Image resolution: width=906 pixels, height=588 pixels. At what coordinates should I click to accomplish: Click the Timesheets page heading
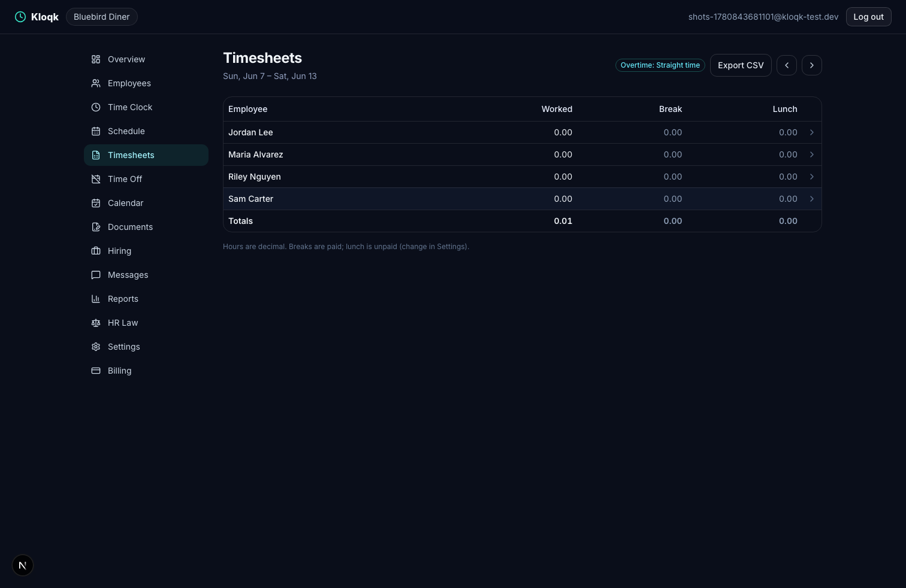(262, 58)
